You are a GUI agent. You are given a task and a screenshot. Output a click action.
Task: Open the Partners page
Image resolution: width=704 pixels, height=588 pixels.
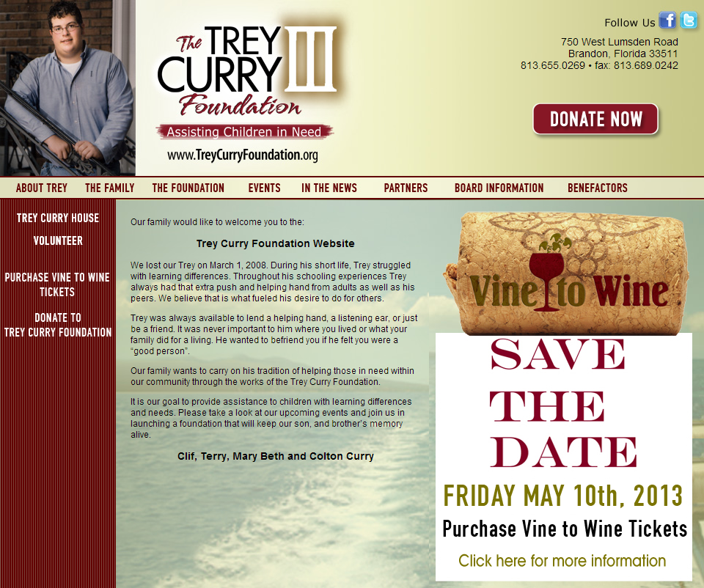pos(406,188)
